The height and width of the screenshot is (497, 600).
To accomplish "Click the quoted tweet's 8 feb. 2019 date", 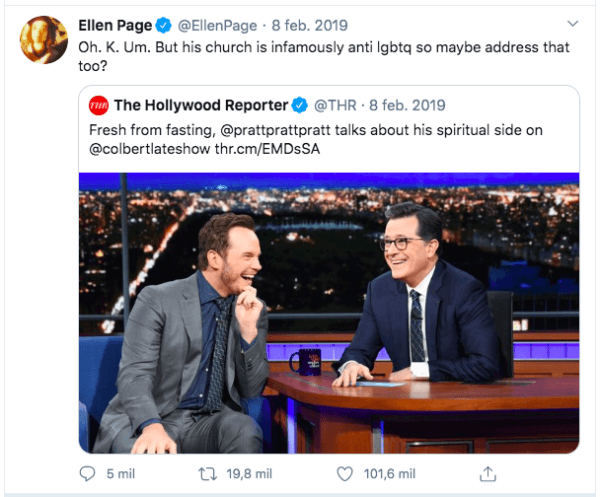I will point(407,105).
